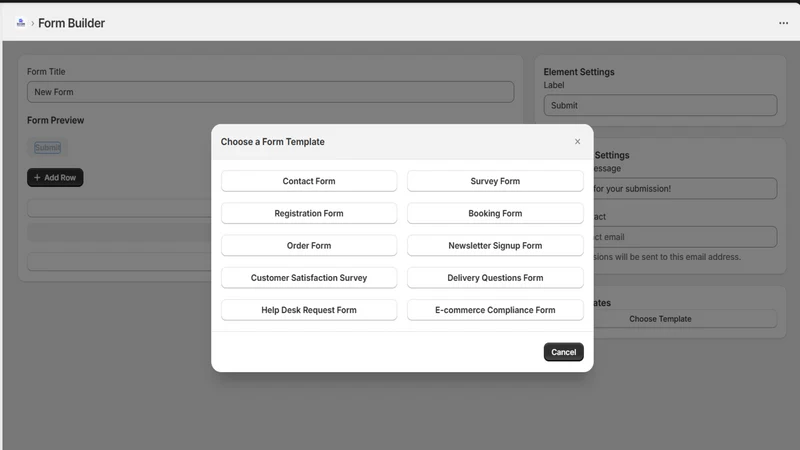Close the template dialog with X
Screen dimensions: 800x450
(577, 141)
